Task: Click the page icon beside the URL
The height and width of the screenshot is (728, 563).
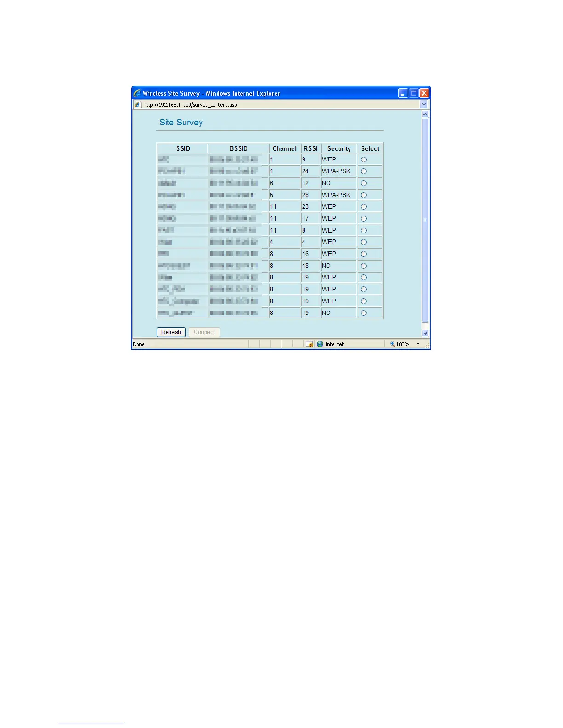Action: [138, 105]
